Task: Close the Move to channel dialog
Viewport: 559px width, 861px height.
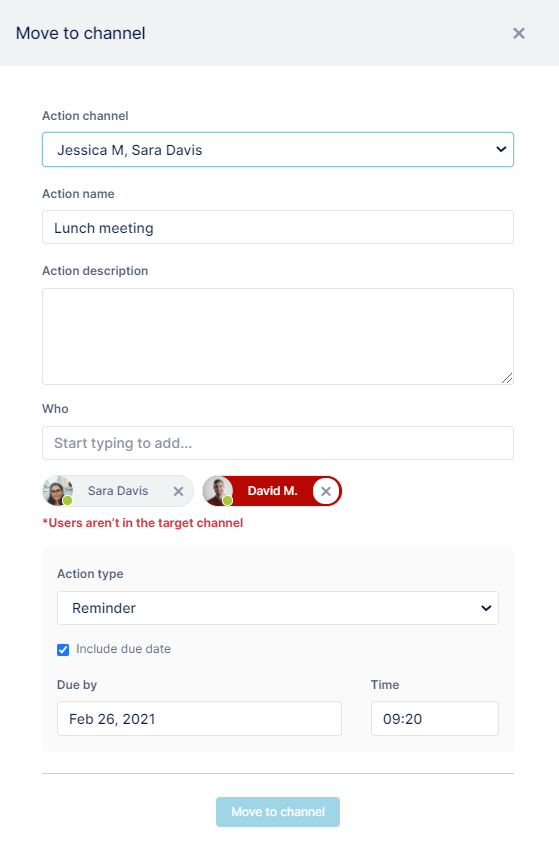Action: point(519,33)
